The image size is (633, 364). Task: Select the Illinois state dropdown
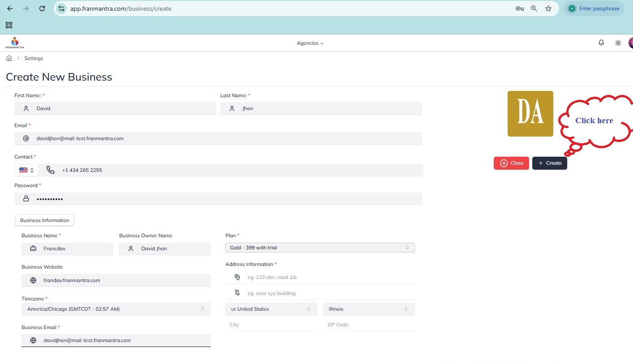[x=368, y=309]
